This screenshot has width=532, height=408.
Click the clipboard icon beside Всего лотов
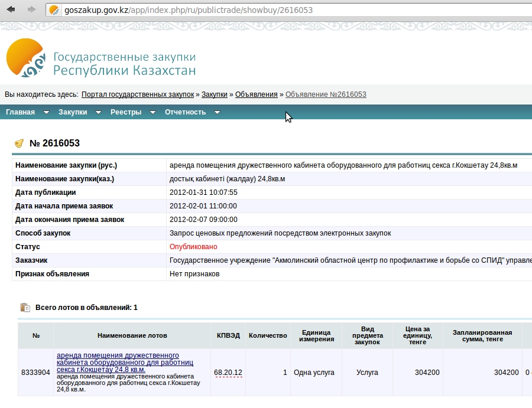coord(25,308)
